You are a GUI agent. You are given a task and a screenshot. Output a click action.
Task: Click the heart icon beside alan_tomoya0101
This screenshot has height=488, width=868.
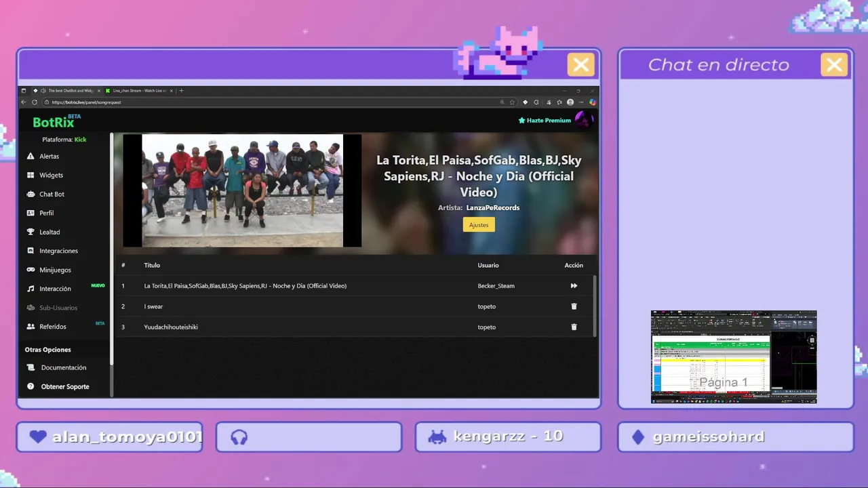[38, 436]
